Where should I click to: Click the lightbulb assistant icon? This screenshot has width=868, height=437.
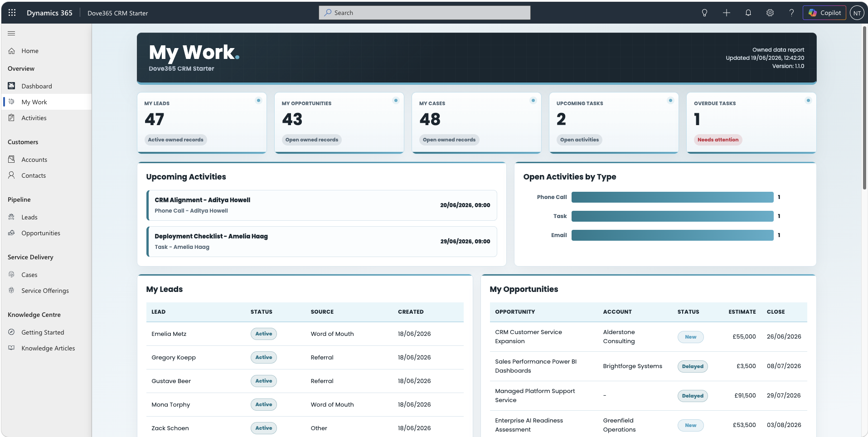704,13
